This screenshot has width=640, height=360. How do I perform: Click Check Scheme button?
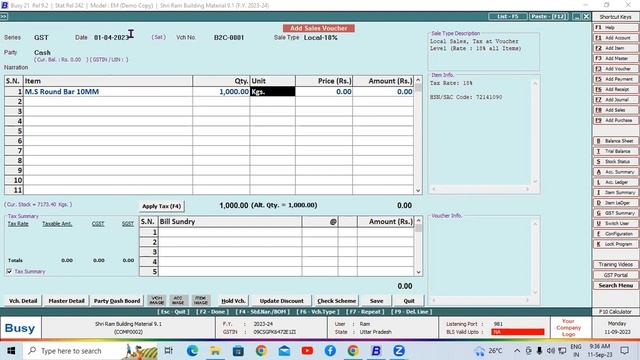pos(336,301)
